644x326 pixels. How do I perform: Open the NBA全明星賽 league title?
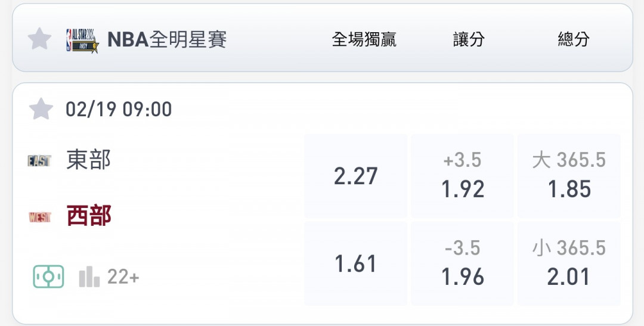click(x=167, y=39)
